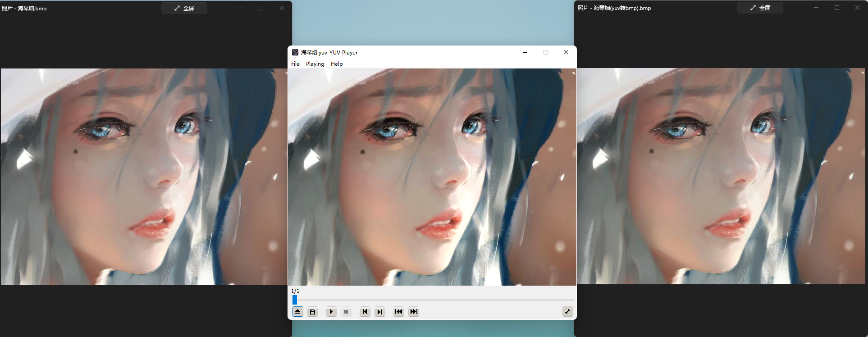Click the save (floppy disk) button
The width and height of the screenshot is (868, 337).
tap(312, 312)
